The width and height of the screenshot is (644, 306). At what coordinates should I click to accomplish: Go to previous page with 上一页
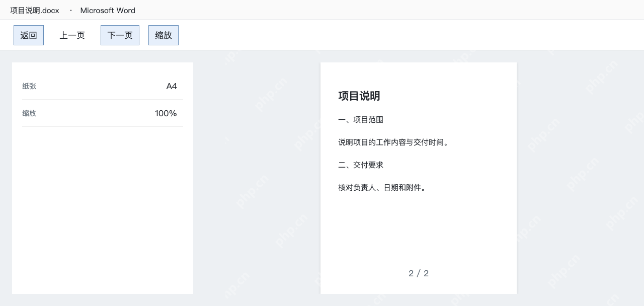pos(72,35)
